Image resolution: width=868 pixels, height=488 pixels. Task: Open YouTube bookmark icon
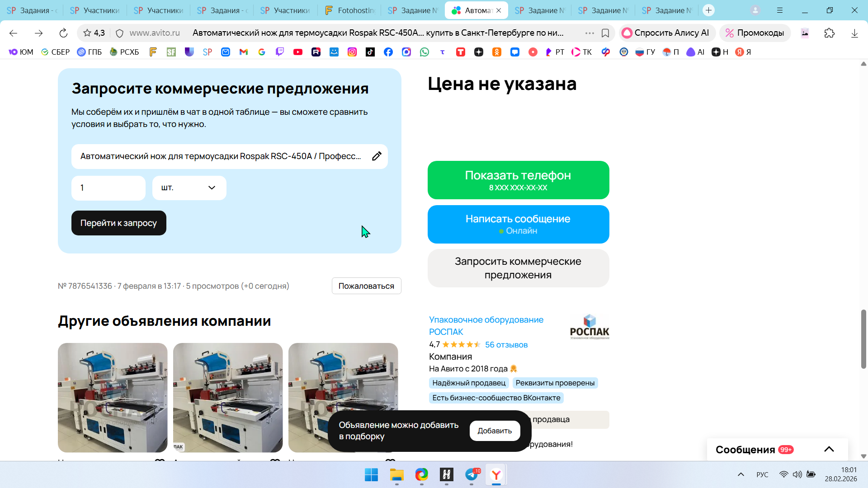pos(297,52)
